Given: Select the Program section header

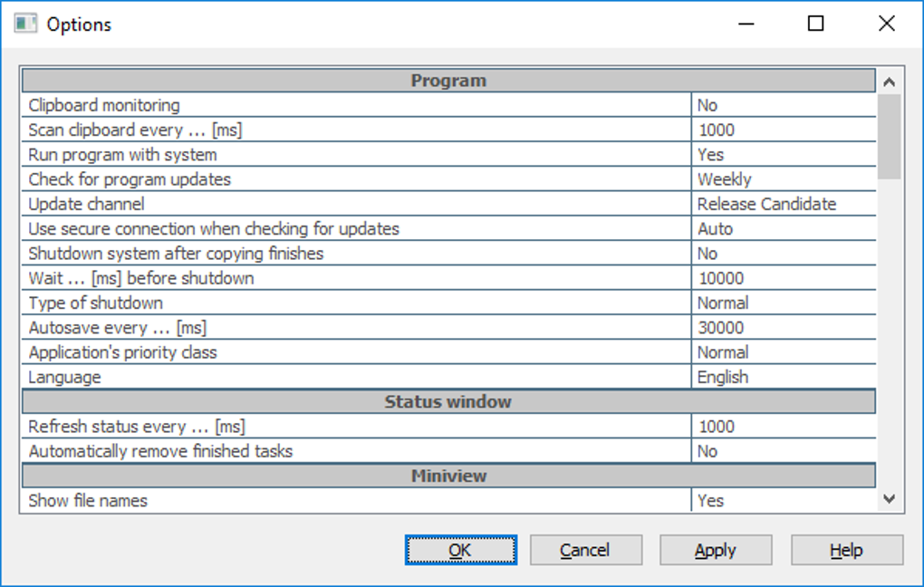Looking at the screenshot, I should (448, 80).
